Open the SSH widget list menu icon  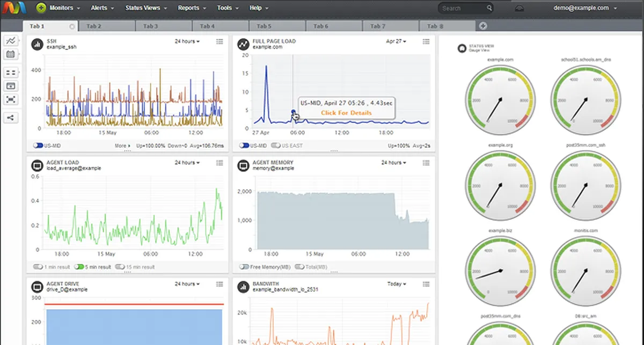[219, 41]
